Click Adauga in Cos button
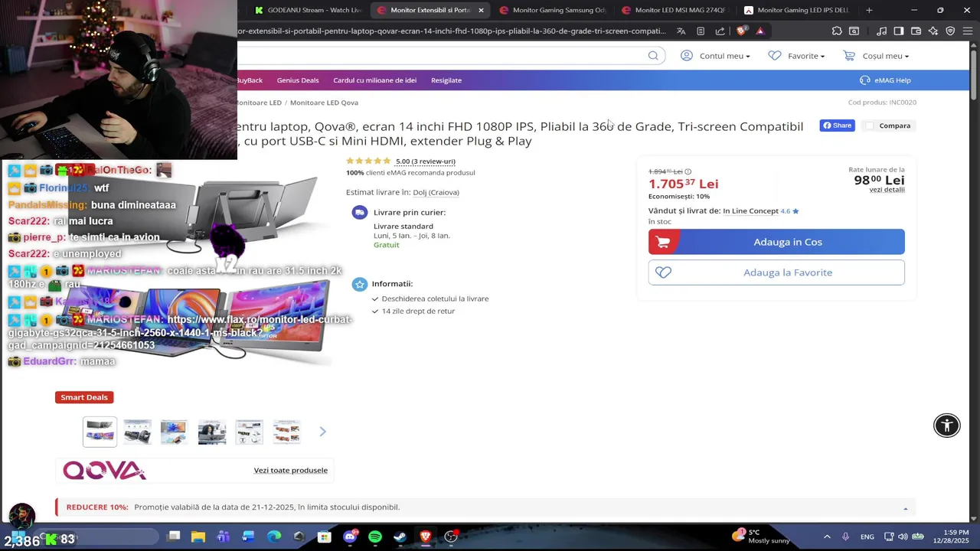This screenshot has width=980, height=551. pos(776,242)
